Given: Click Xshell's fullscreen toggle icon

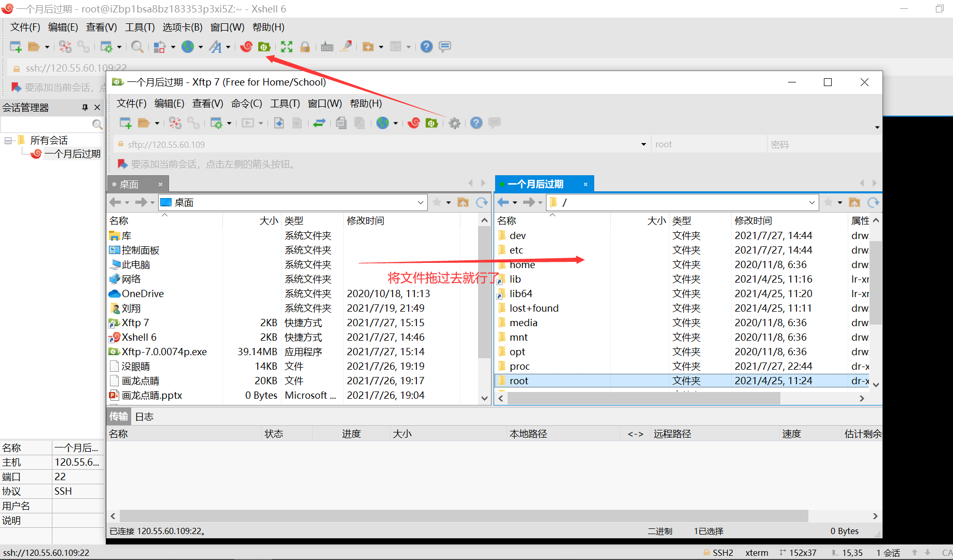Looking at the screenshot, I should coord(287,47).
